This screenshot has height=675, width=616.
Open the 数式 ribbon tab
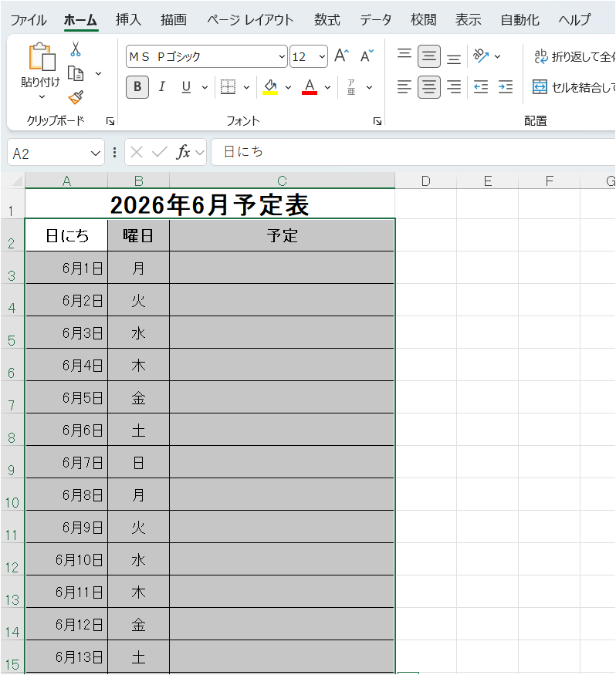pos(327,20)
